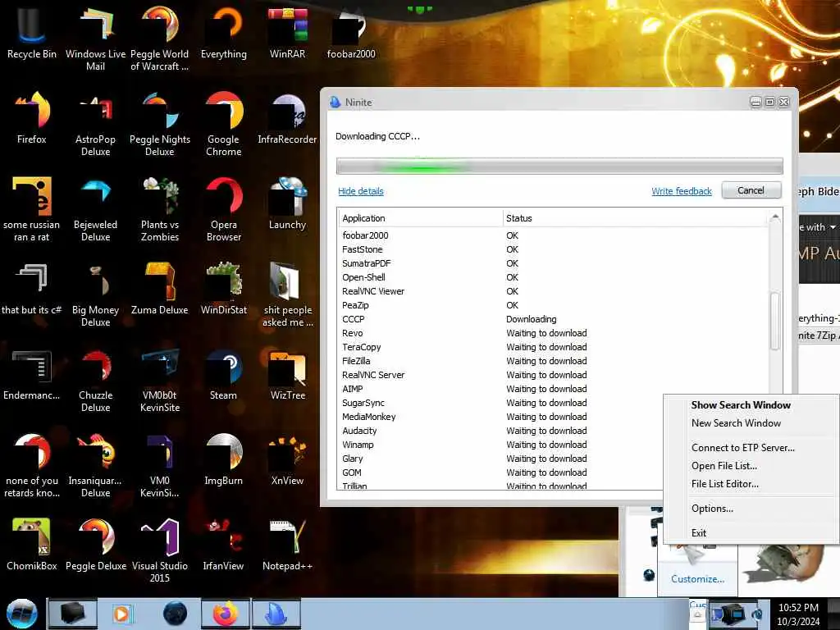Select the WinRAR desktop icon
This screenshot has width=840, height=630.
tap(288, 33)
